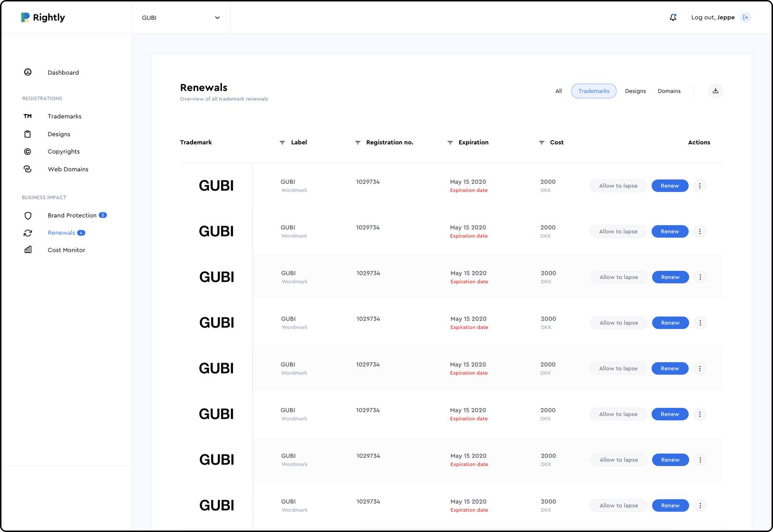Open more options in first GUBI row

(x=700, y=186)
